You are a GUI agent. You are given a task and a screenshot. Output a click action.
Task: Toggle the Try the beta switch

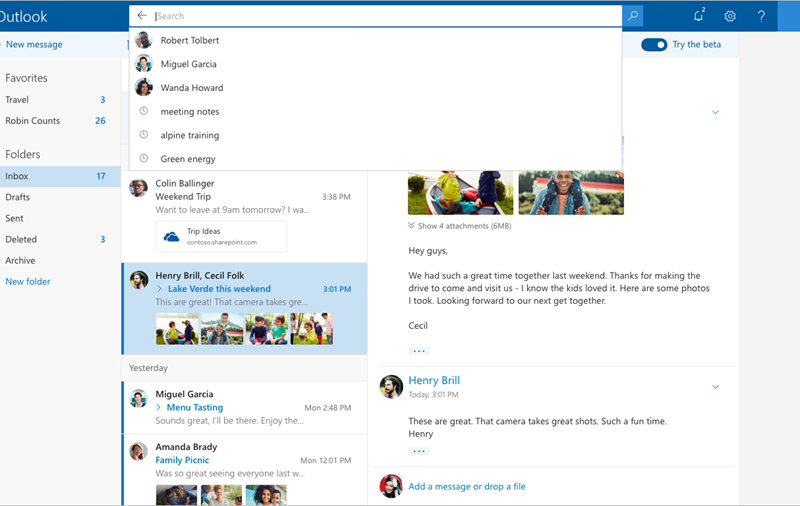pos(654,45)
